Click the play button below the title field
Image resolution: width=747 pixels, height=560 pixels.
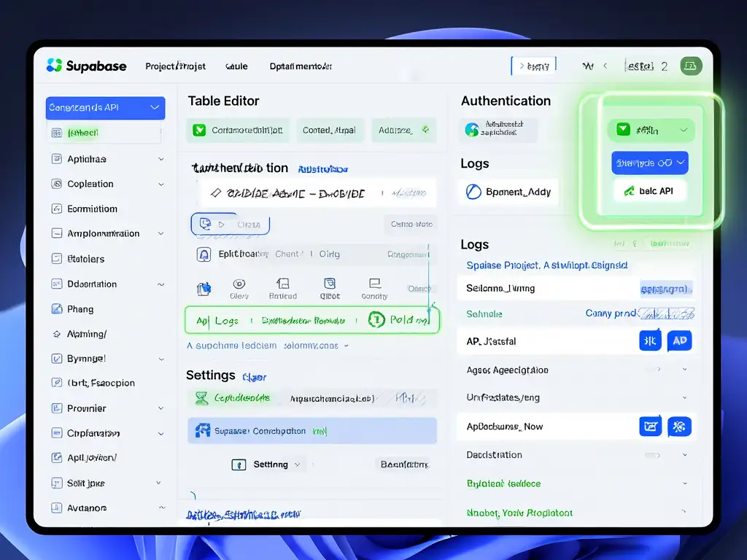230,224
